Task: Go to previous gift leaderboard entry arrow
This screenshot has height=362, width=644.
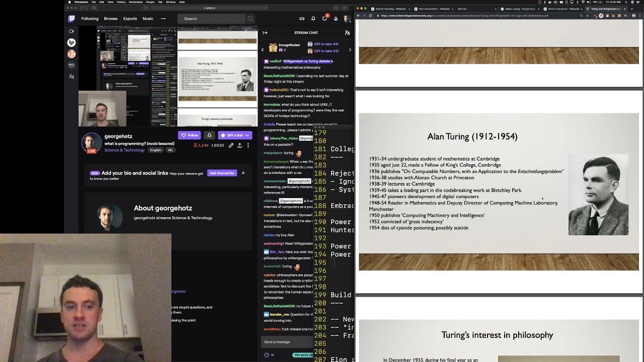Action: (x=263, y=50)
